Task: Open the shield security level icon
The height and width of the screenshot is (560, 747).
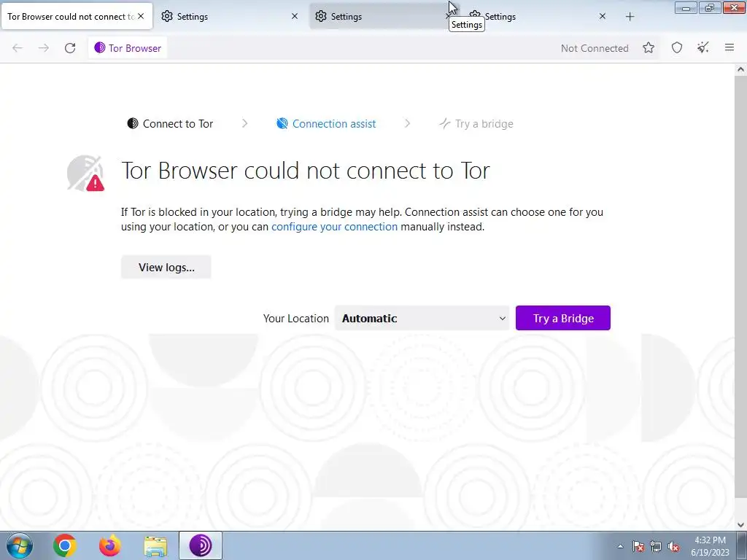Action: point(677,47)
